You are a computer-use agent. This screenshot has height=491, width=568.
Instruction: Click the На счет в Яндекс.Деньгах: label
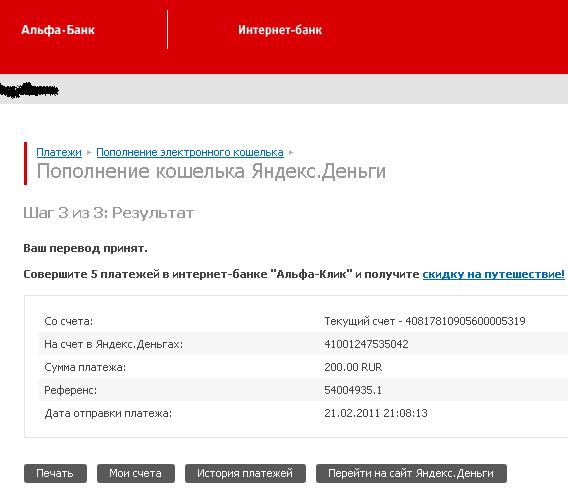pyautogui.click(x=113, y=344)
